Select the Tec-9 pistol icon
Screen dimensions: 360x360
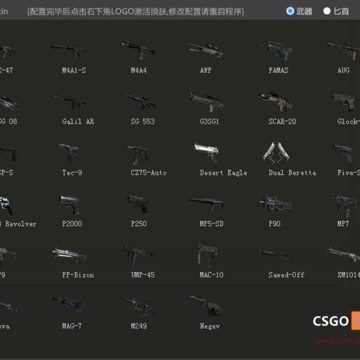tap(69, 153)
